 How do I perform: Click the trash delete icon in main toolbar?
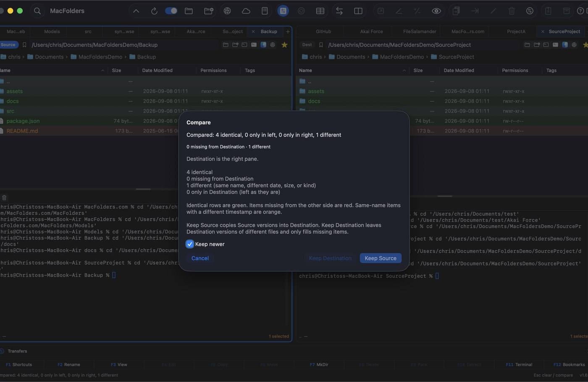(x=512, y=11)
